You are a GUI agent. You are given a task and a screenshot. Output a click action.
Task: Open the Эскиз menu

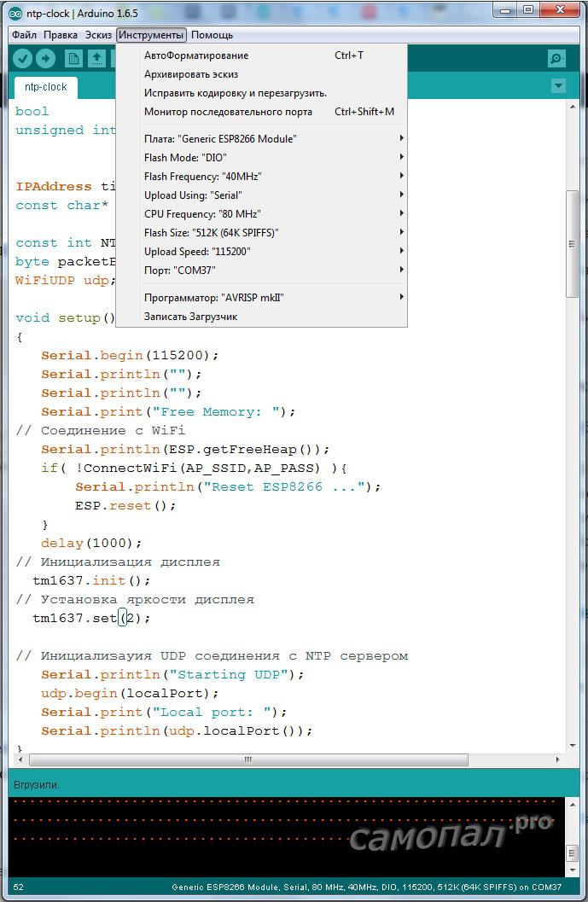pyautogui.click(x=98, y=35)
